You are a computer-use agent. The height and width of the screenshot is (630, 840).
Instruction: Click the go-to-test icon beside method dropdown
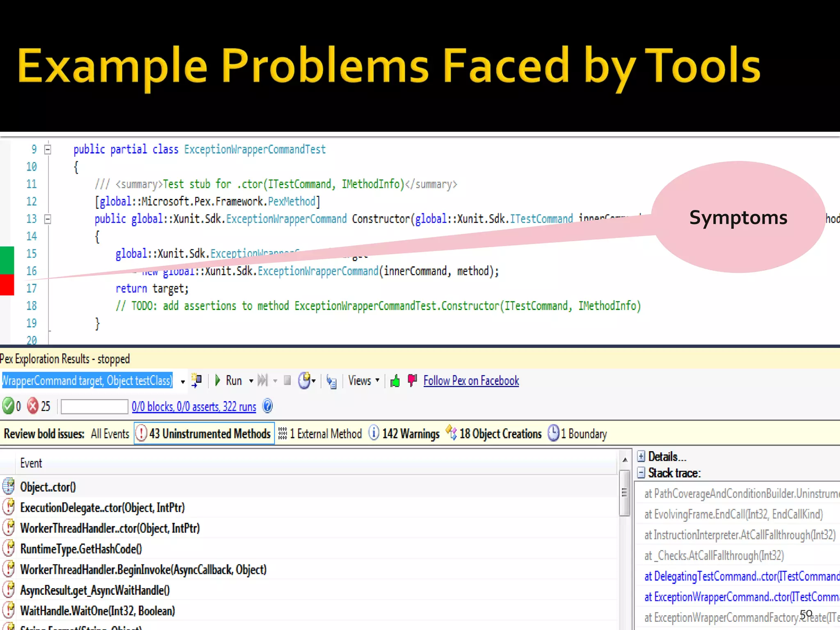(x=197, y=381)
